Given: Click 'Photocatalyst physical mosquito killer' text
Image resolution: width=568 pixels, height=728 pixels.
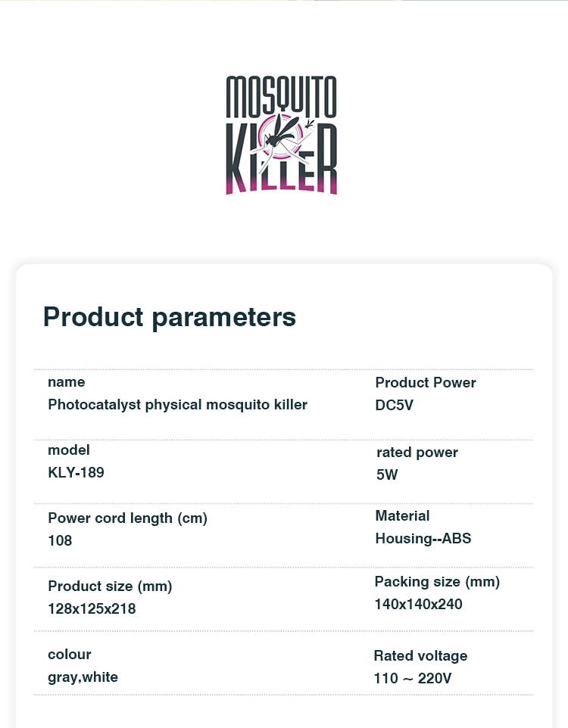Looking at the screenshot, I should pos(177,405).
